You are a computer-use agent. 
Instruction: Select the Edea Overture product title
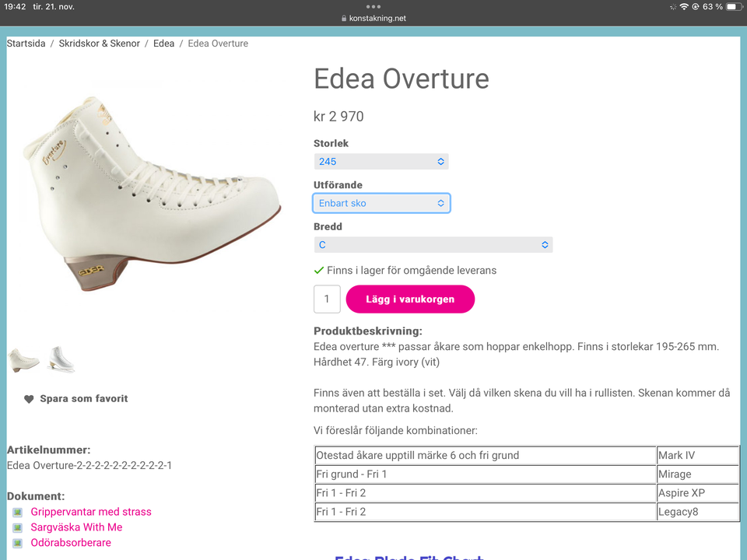pyautogui.click(x=402, y=79)
